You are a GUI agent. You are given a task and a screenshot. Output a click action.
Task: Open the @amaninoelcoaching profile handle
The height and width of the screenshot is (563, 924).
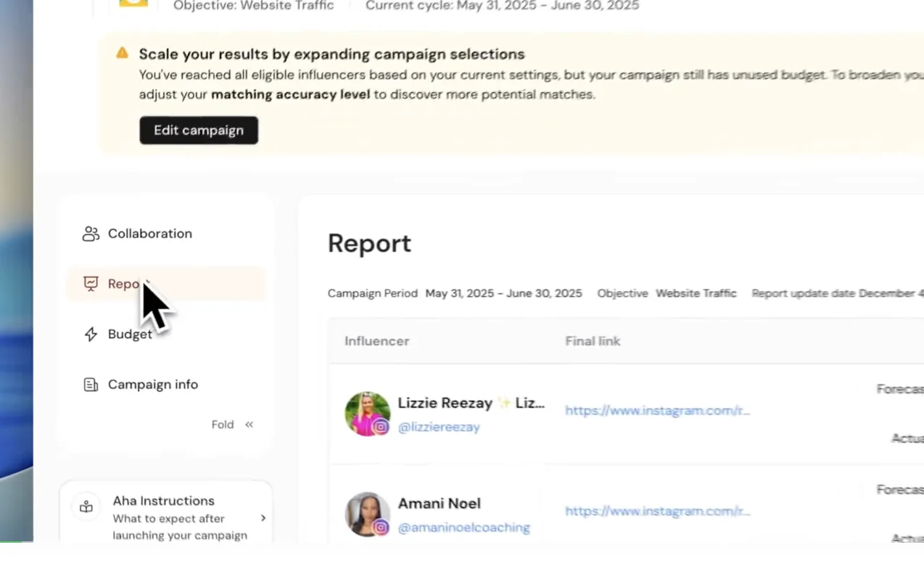pos(463,527)
